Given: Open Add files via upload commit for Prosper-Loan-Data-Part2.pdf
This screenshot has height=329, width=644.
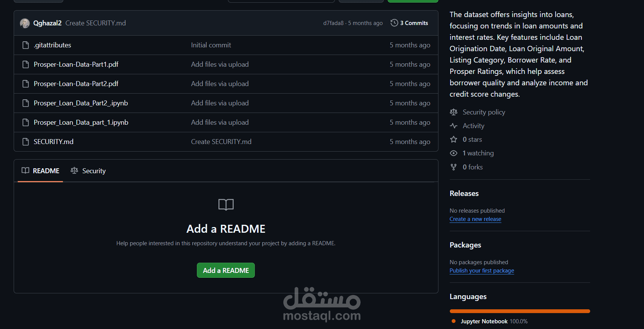Looking at the screenshot, I should pos(220,84).
